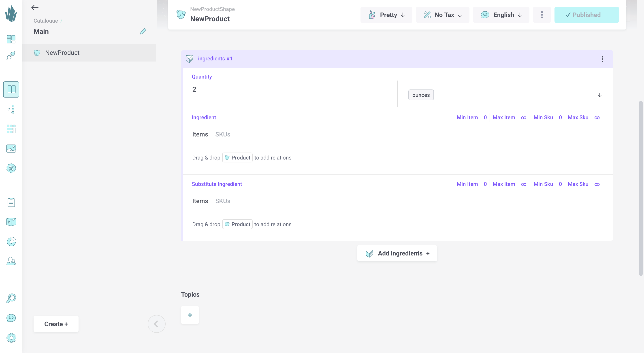This screenshot has width=644, height=353.
Task: Select NewProduct in the catalogue tree
Action: point(89,53)
